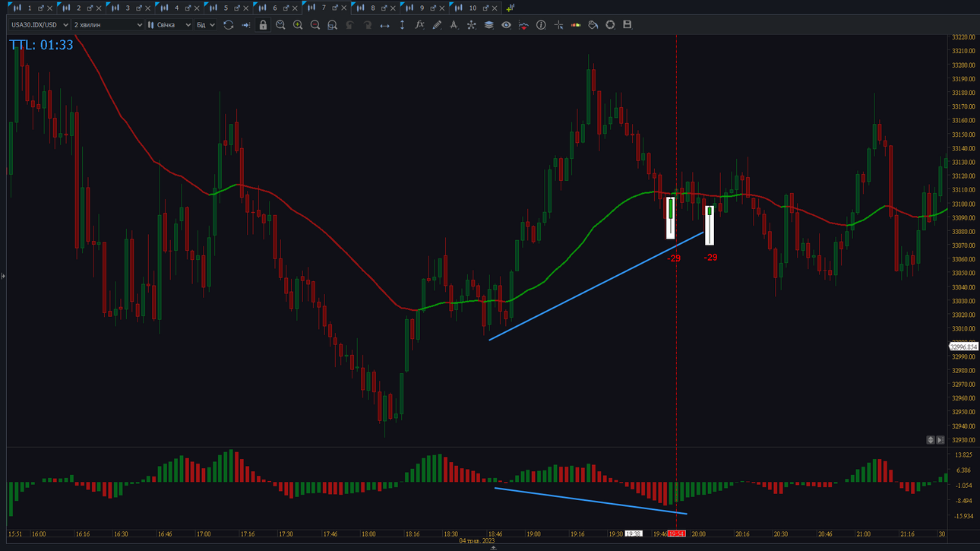Click the 13.825 indicator scale value
This screenshot has width=980, height=551.
[963, 455]
